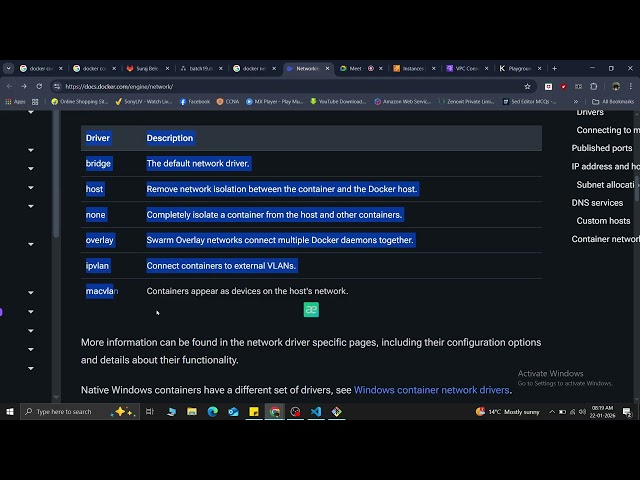Click the green ae extension badge

(x=311, y=310)
